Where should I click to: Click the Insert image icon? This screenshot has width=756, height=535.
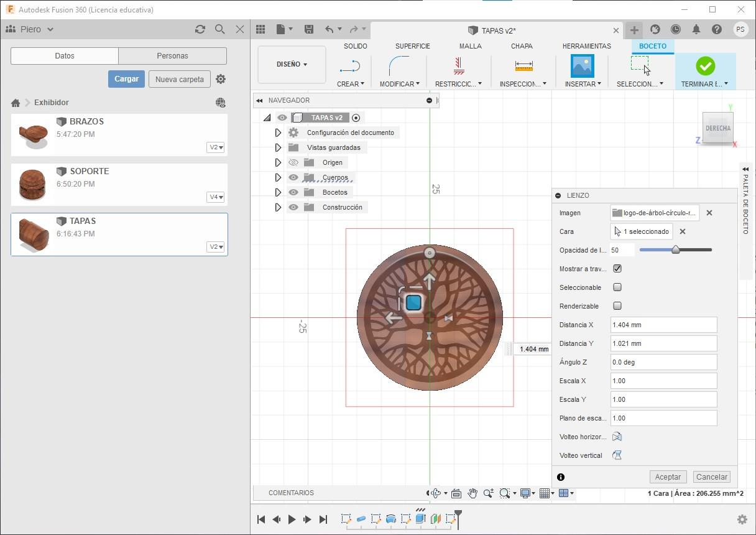pyautogui.click(x=583, y=66)
